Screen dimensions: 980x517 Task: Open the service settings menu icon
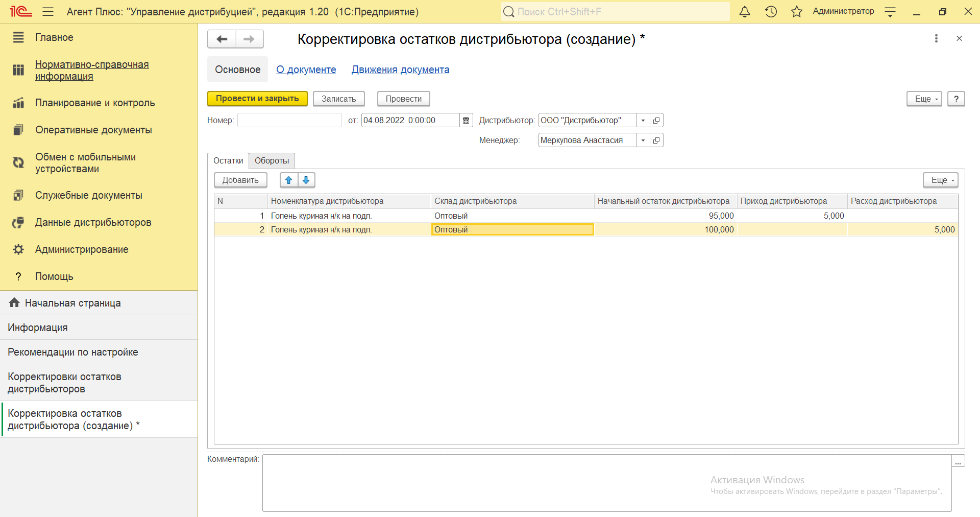tap(890, 12)
